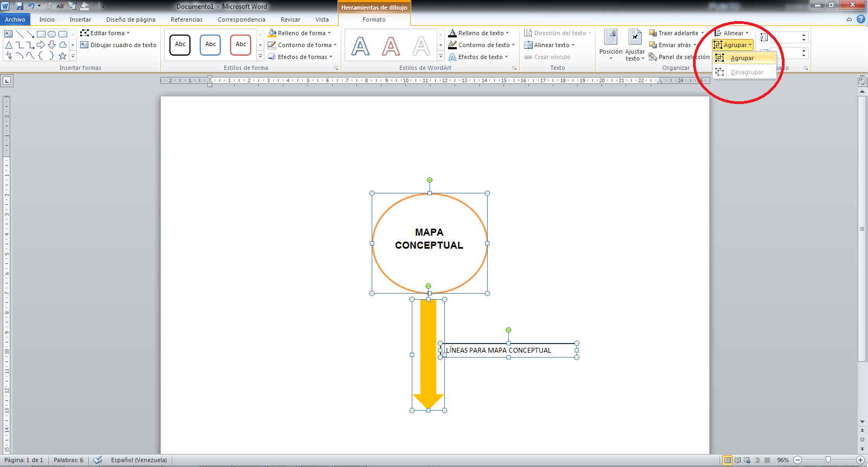Open the Referencias tab
The image size is (868, 467).
point(186,20)
